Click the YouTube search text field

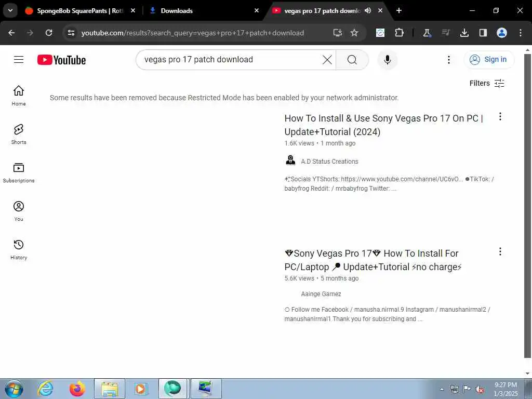(x=231, y=60)
